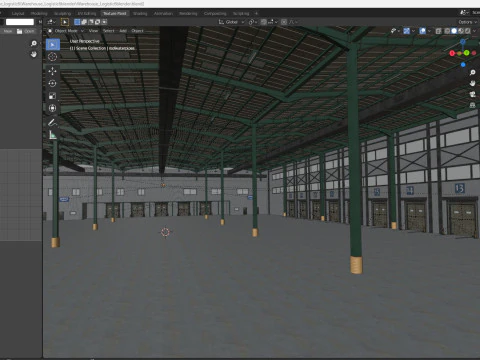Toggle viewport overlays display
This screenshot has height=360, width=480.
coord(423,31)
